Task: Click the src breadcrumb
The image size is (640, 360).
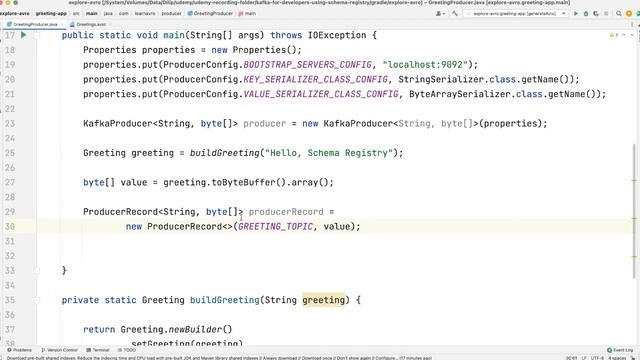Action: [76, 13]
